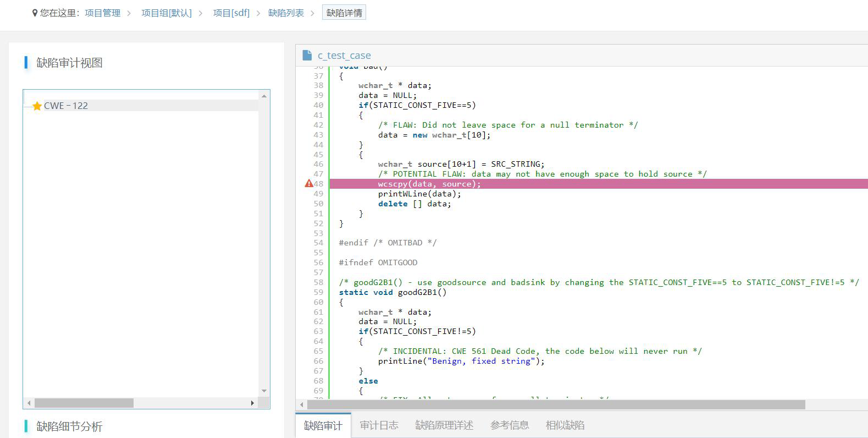The width and height of the screenshot is (868, 438).
Task: Navigate to 项目[sdf] breadcrumb link
Action: [231, 13]
